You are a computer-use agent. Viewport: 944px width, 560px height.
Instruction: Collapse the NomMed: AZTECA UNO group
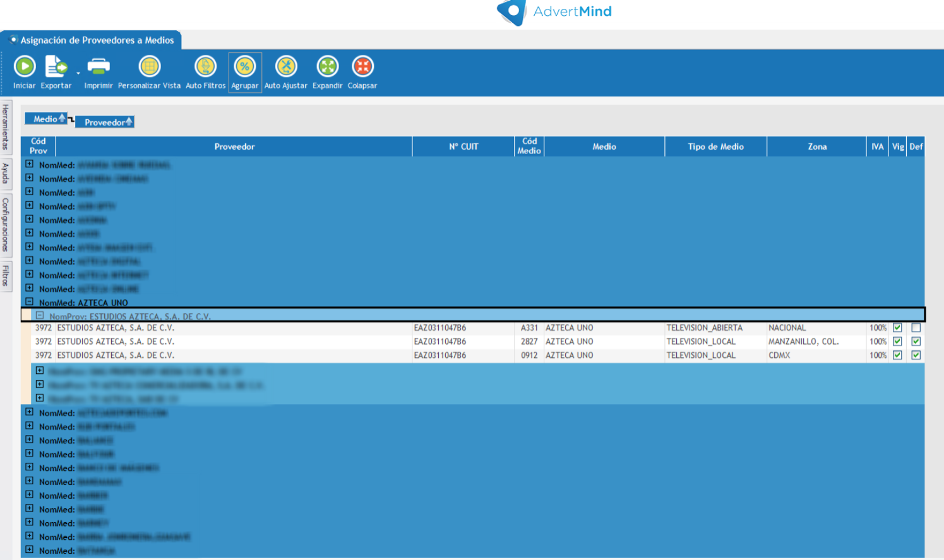tap(29, 302)
